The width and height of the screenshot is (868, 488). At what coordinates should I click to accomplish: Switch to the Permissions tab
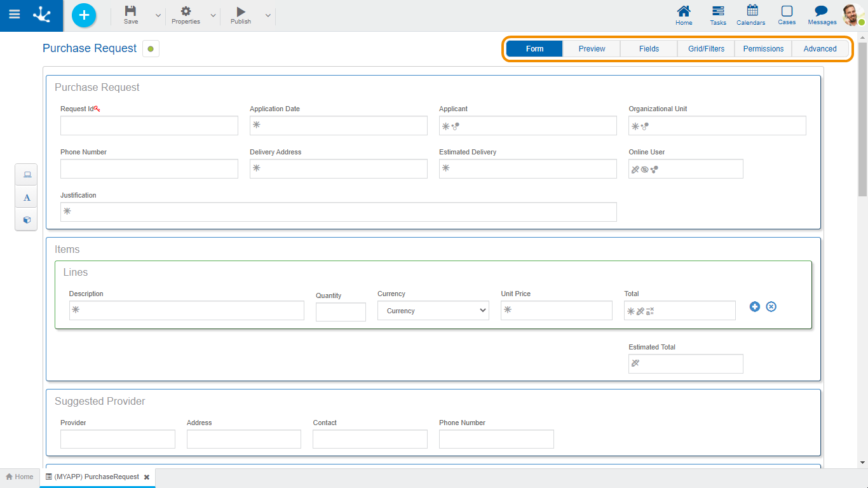click(x=763, y=49)
